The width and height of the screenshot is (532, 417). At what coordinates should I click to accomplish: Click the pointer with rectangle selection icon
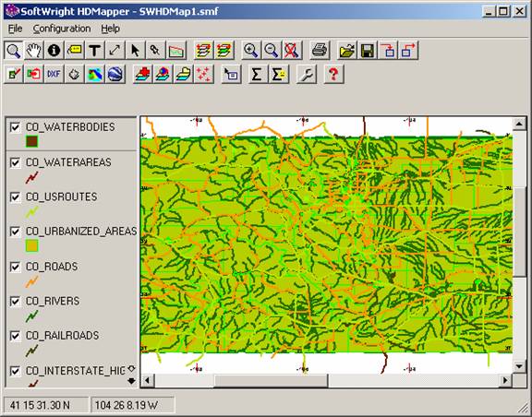point(232,74)
